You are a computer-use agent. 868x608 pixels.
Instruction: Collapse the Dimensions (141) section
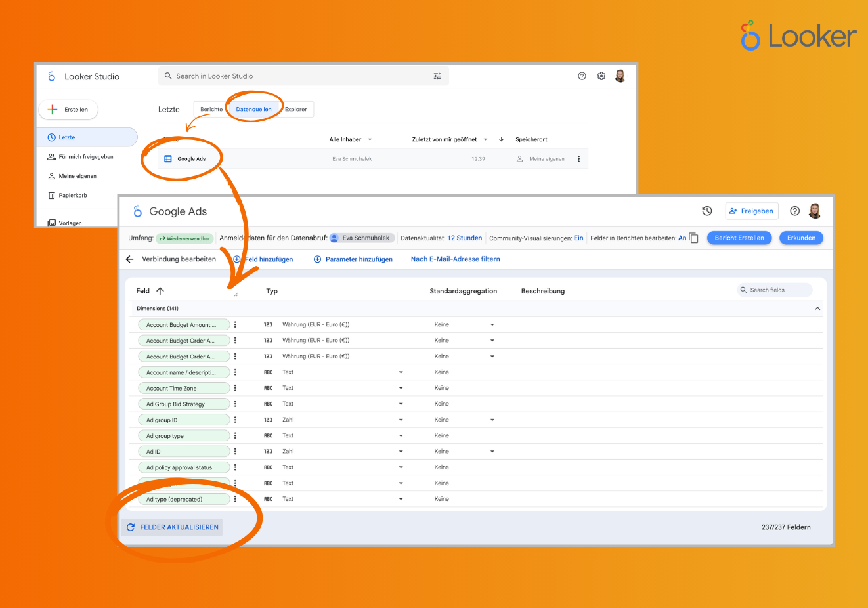pos(817,309)
